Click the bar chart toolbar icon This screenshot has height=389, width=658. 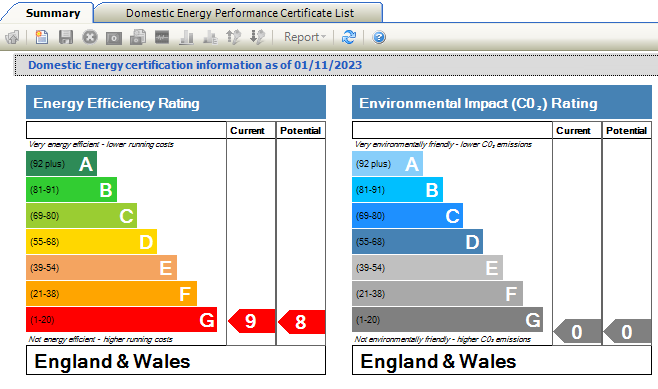186,37
